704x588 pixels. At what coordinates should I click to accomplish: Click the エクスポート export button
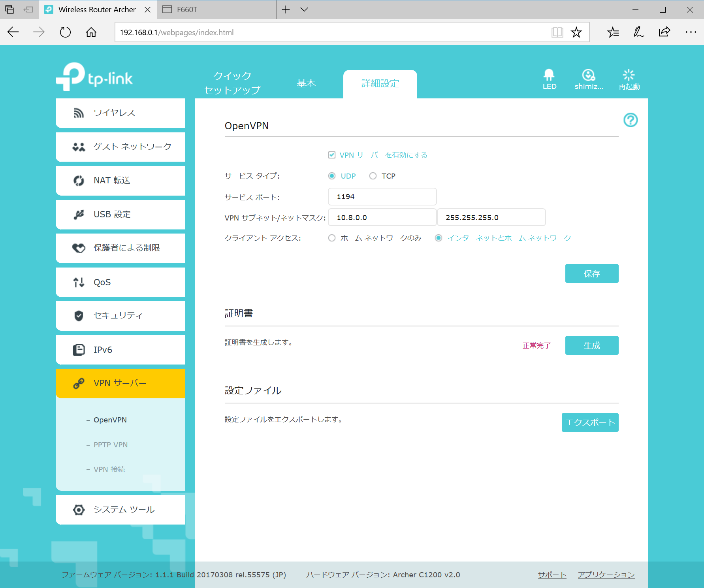coord(590,422)
